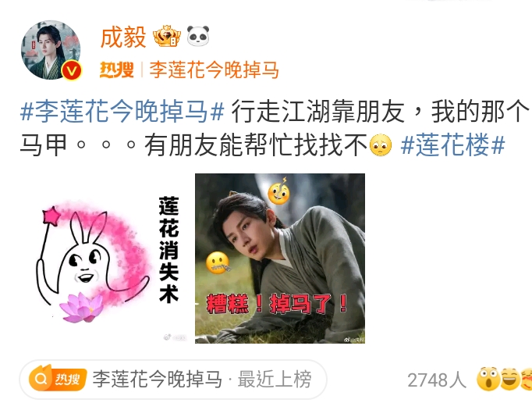Screen dimensions: 532x403
Task: Open the gold crown membership badge
Action: pyautogui.click(x=167, y=36)
